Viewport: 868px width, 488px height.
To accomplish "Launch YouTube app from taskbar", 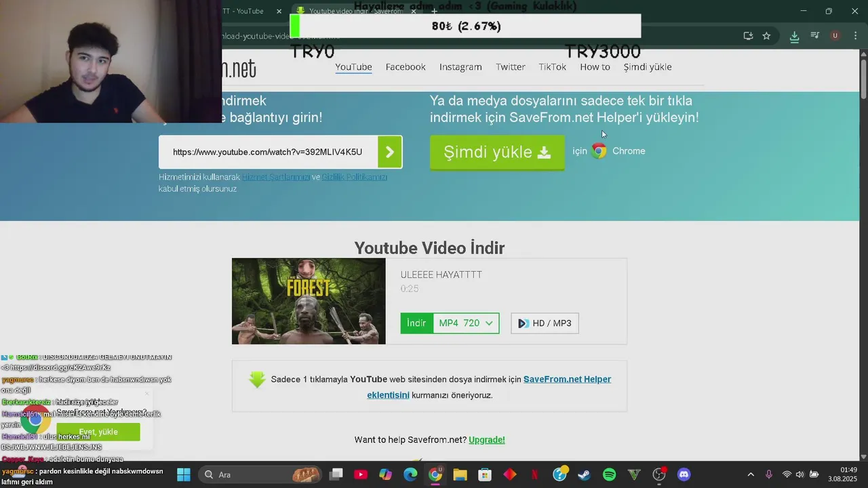I will [360, 474].
